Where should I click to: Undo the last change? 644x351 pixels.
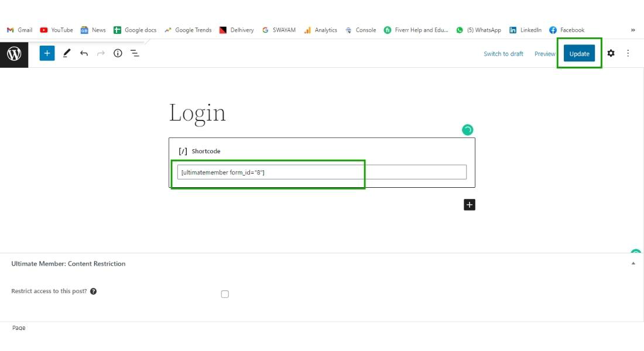pos(84,53)
